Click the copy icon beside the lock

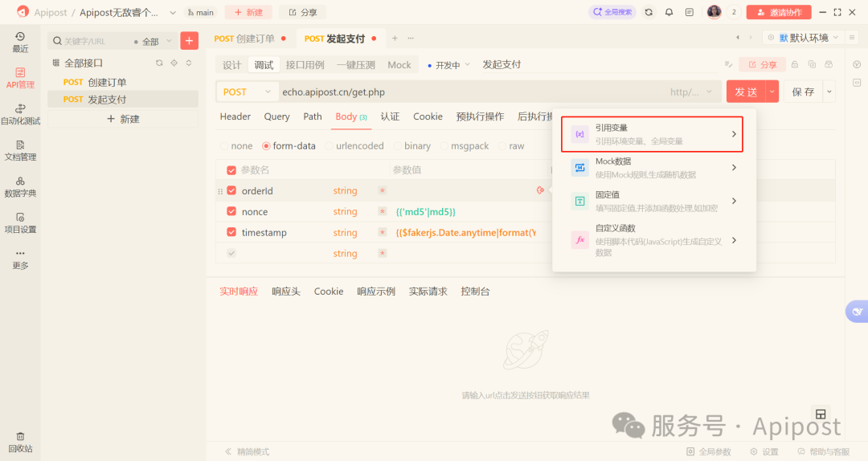(x=812, y=64)
